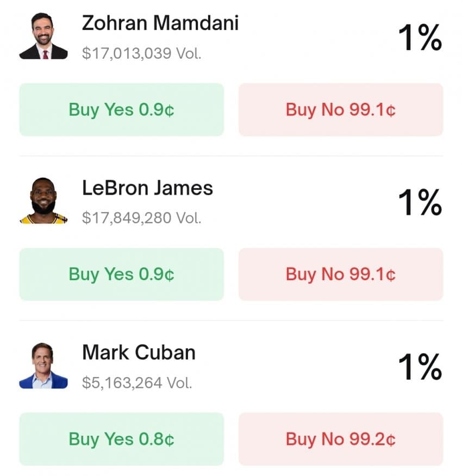
Task: Buy No at 99.1¢ for Zohran Mamdani
Action: pos(341,109)
